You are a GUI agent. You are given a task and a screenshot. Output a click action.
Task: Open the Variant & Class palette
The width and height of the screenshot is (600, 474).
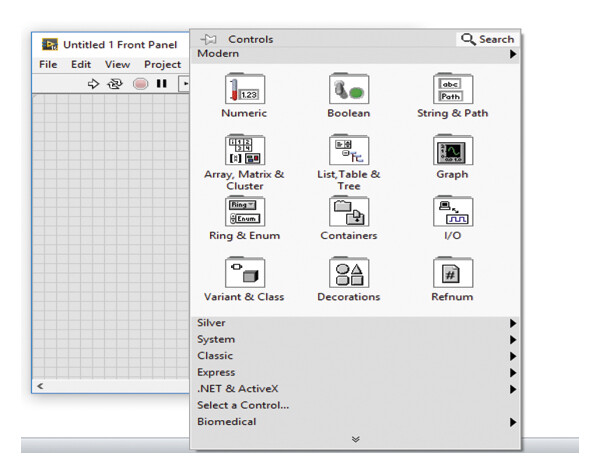245,272
